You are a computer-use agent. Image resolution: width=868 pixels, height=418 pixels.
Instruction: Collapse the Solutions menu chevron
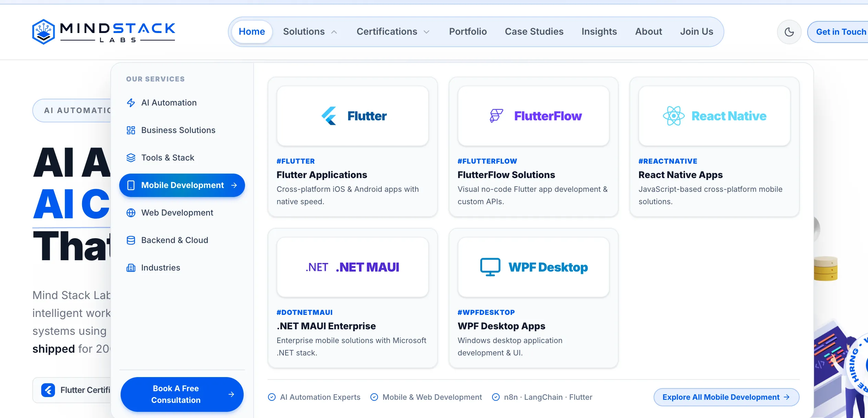click(x=334, y=32)
